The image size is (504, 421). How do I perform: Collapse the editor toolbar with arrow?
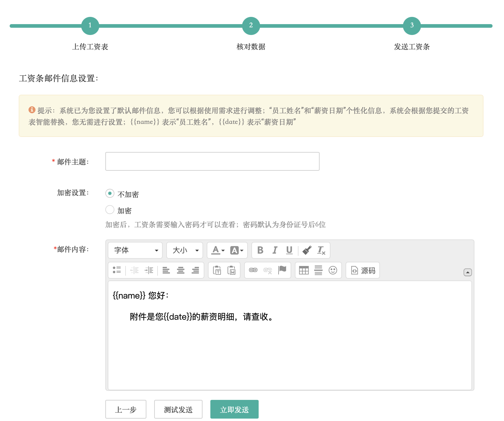coord(467,272)
